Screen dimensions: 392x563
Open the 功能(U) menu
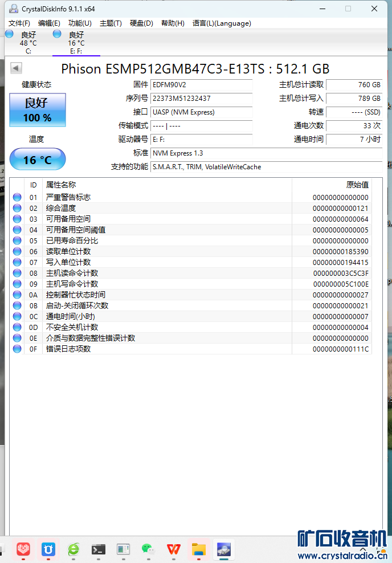coord(80,23)
